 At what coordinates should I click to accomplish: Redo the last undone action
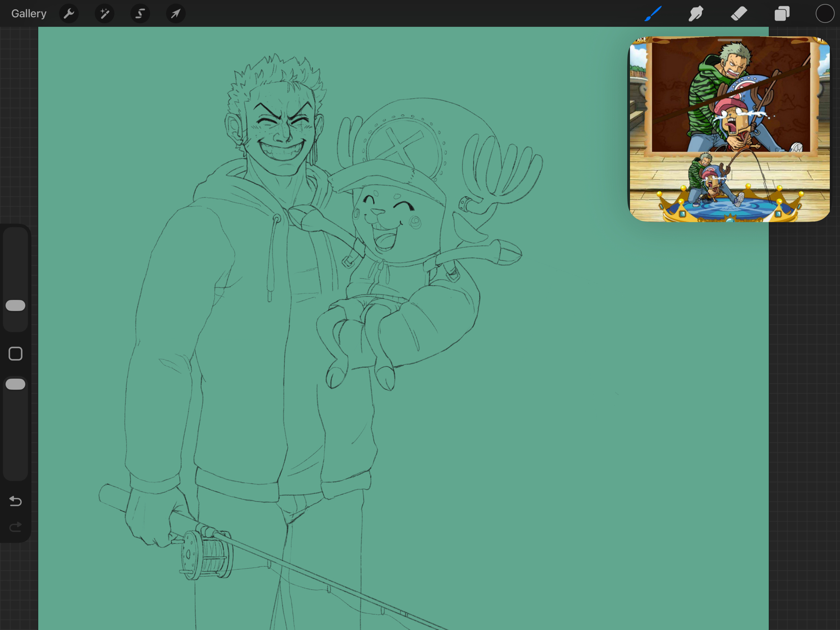coord(16,527)
